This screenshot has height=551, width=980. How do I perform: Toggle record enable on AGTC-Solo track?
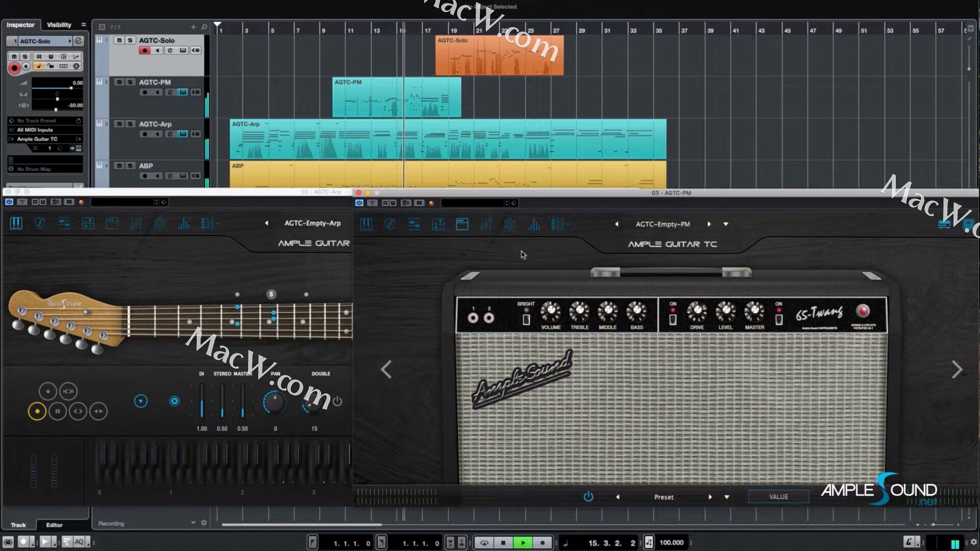coord(145,51)
